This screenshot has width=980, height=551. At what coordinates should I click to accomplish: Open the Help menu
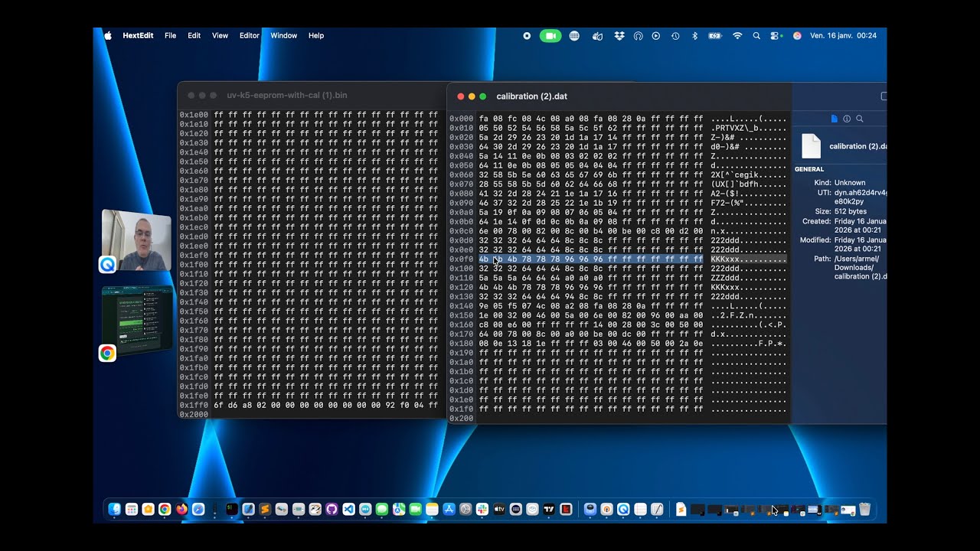coord(316,35)
